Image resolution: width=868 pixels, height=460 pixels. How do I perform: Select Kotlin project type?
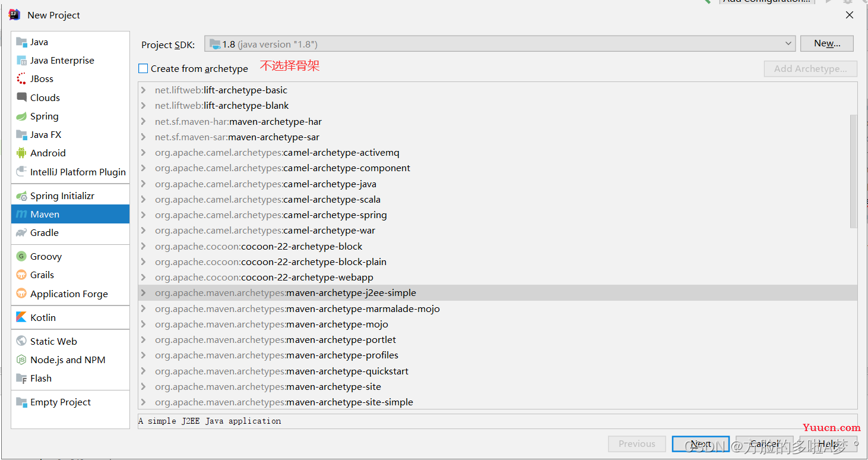70,318
